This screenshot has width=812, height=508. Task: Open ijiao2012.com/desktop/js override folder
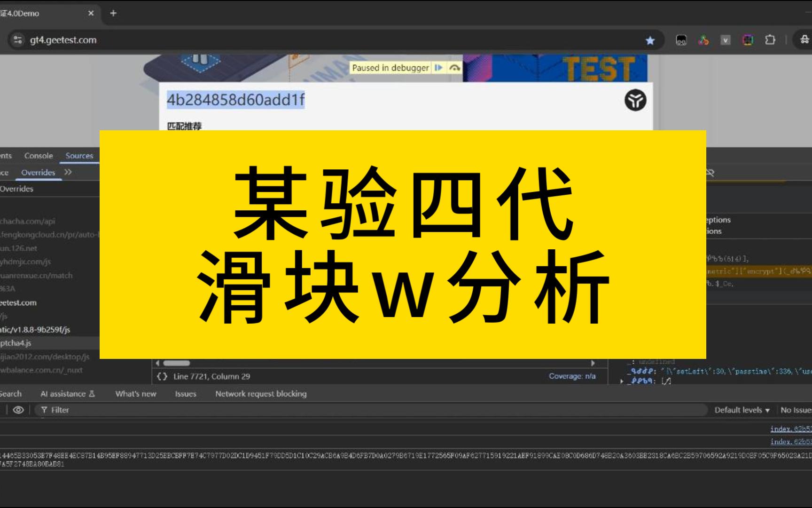click(x=45, y=357)
